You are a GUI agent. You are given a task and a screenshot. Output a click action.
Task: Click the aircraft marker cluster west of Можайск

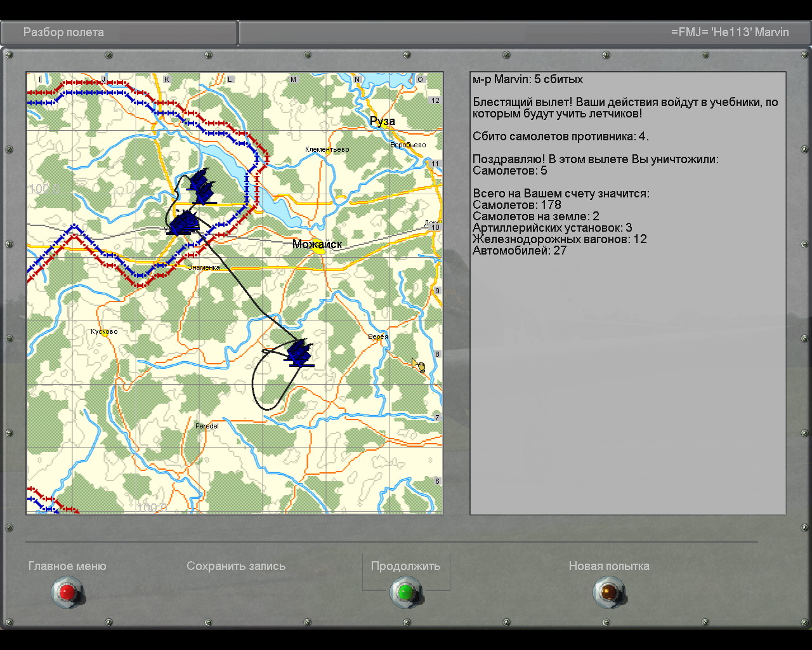pyautogui.click(x=184, y=223)
